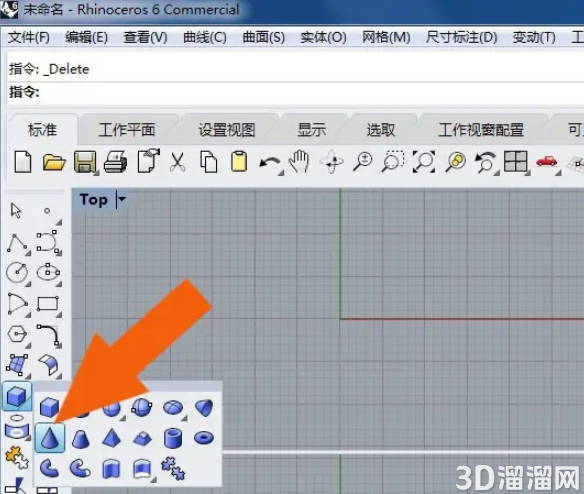Click the Undo arrow icon
Image resolution: width=584 pixels, height=494 pixels.
coord(270,163)
